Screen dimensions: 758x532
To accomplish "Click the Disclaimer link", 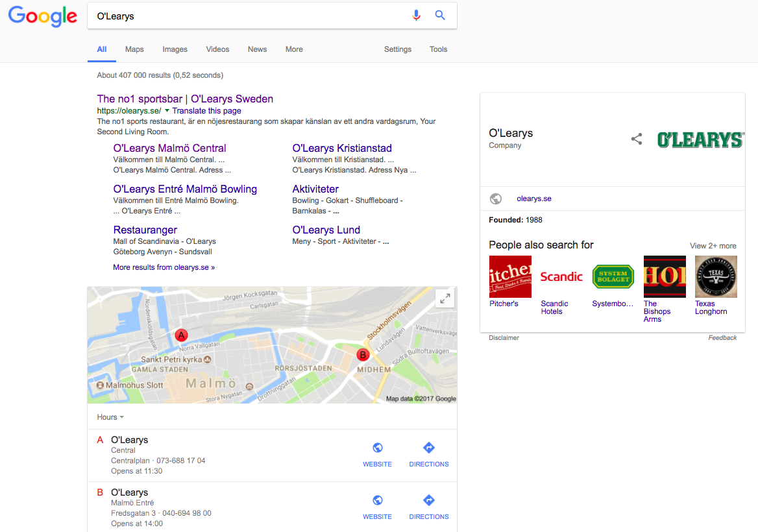I will (x=504, y=338).
